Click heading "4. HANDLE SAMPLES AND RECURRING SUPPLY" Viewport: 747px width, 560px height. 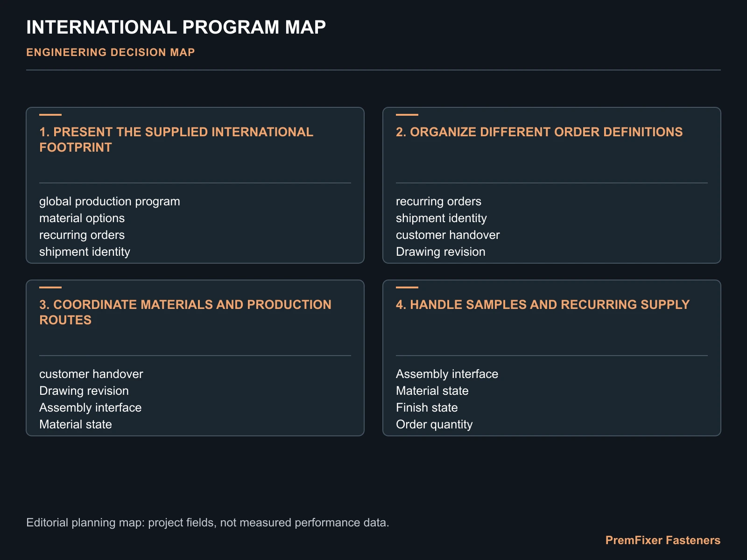543,305
